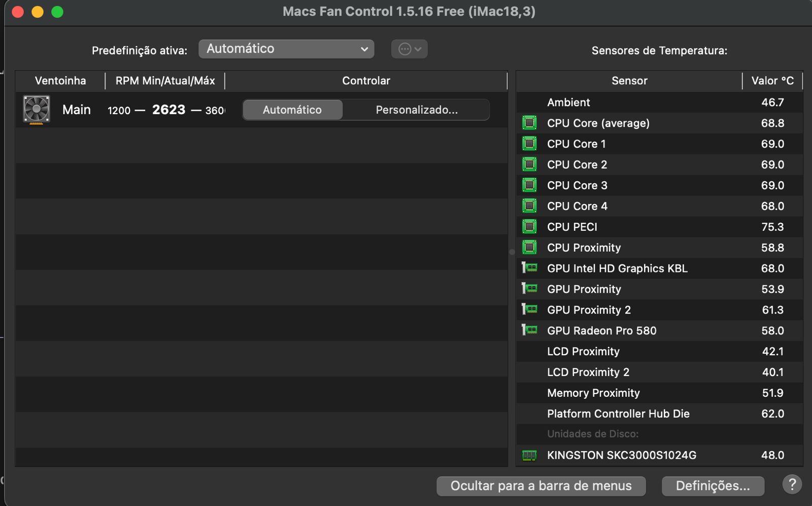
Task: Click the current fan speed 2623
Action: tap(168, 110)
